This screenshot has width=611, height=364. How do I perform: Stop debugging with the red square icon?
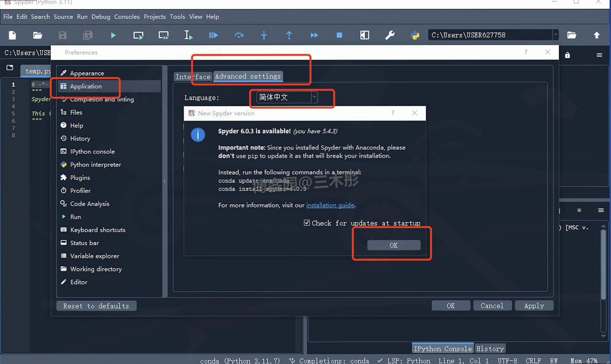click(x=339, y=35)
